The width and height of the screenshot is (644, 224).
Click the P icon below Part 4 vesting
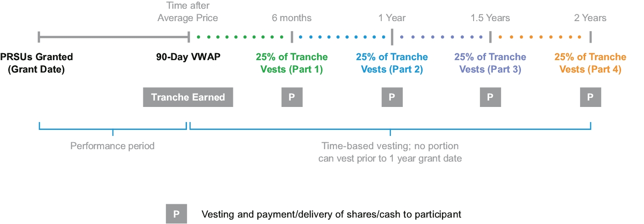pyautogui.click(x=590, y=97)
